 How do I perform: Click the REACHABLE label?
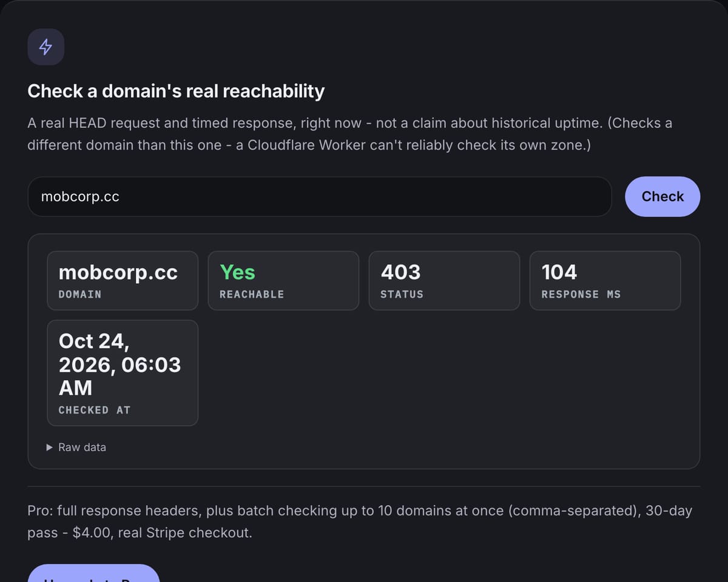click(x=252, y=294)
